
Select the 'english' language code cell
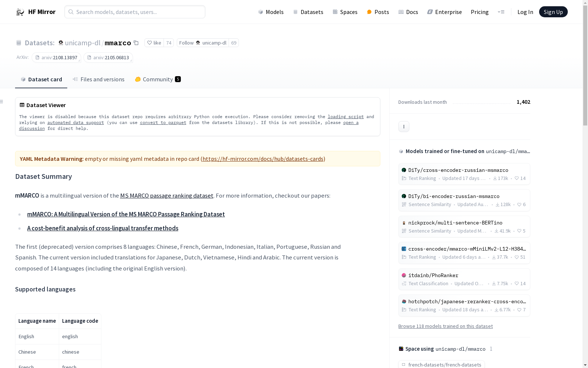click(80, 336)
